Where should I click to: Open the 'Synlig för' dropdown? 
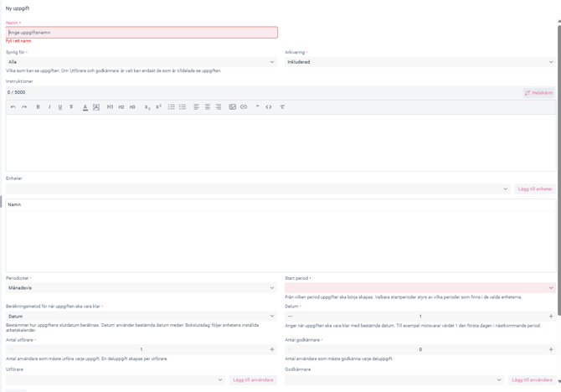(141, 62)
